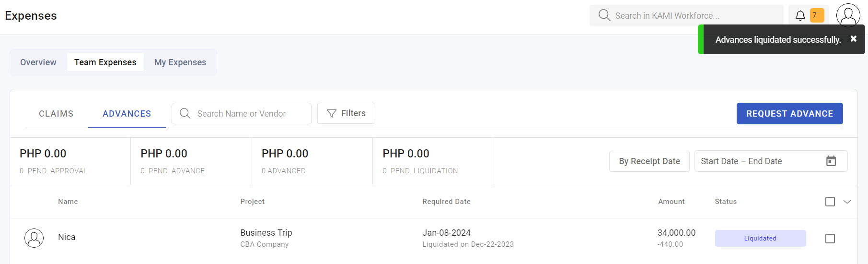Open the calendar icon for date range
The image size is (868, 264).
pyautogui.click(x=831, y=161)
